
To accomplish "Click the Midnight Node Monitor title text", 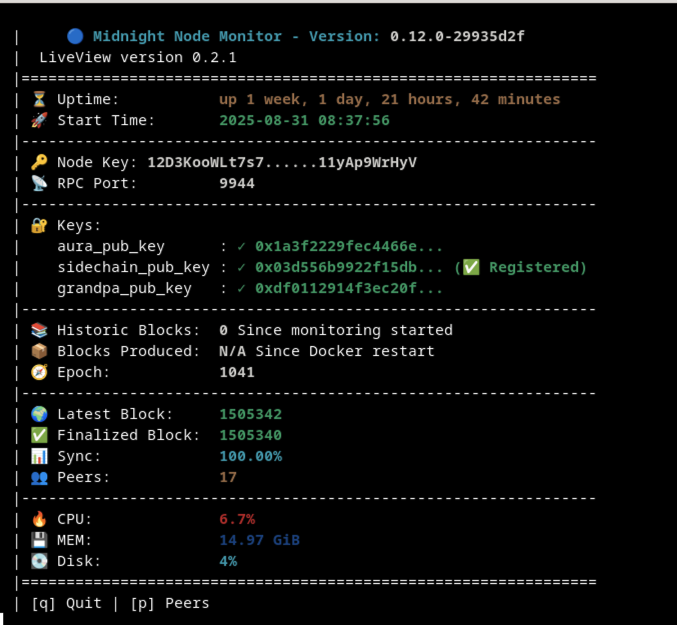I will pyautogui.click(x=187, y=36).
